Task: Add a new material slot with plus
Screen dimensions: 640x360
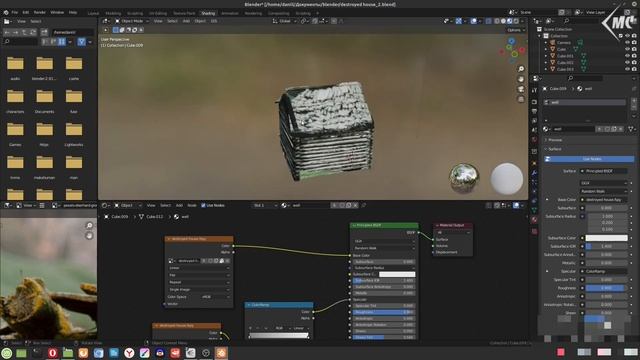Action: pyautogui.click(x=634, y=100)
